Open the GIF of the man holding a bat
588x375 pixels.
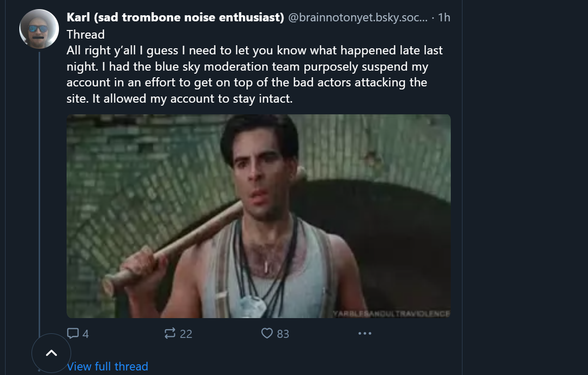[258, 216]
